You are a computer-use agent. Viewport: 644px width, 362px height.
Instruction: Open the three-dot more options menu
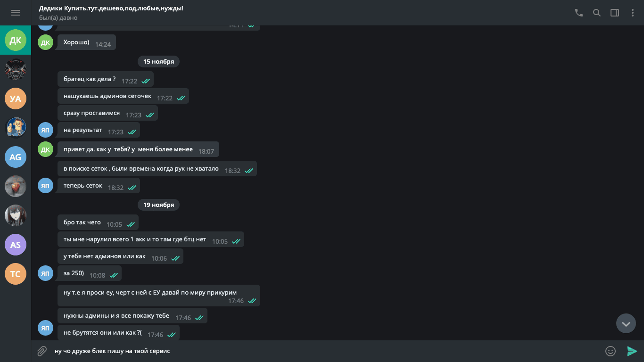click(x=633, y=13)
